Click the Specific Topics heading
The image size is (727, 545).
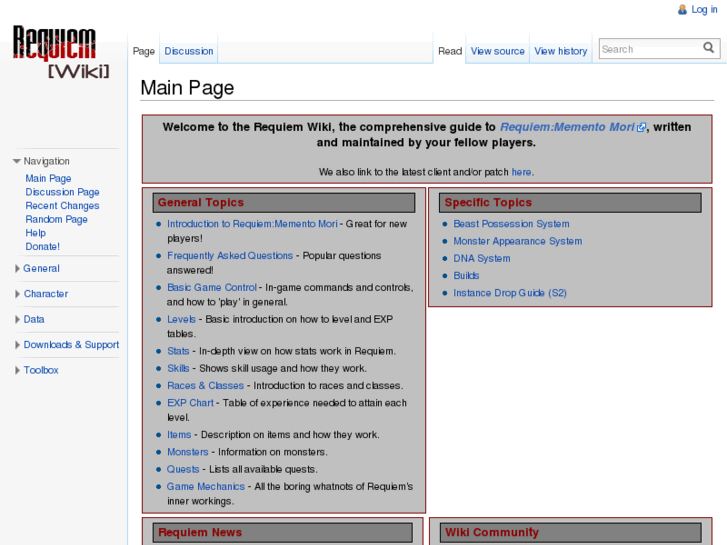488,203
